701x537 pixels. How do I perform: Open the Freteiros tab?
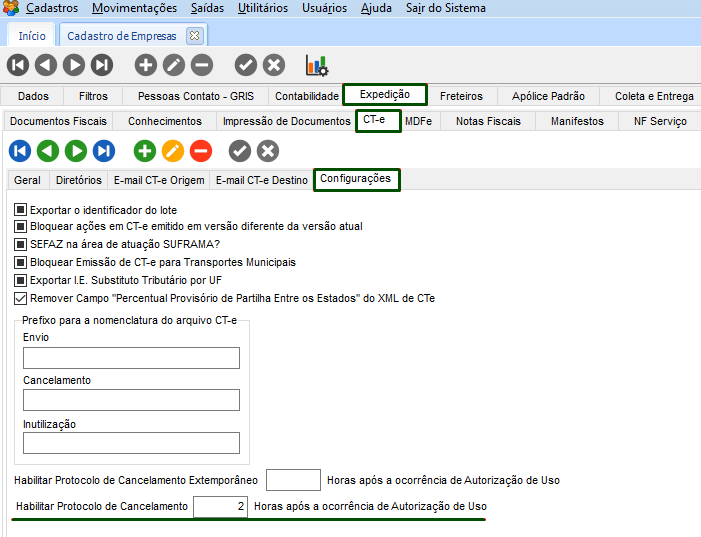click(461, 96)
